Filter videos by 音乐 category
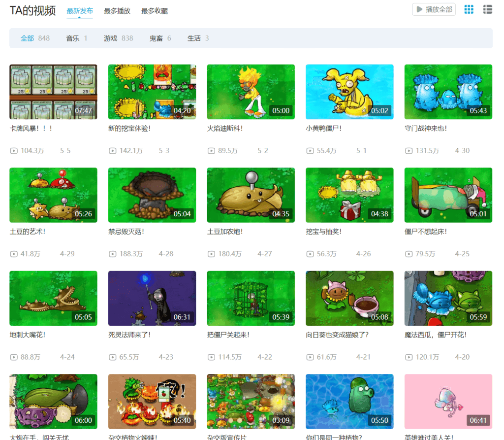Viewport: 504px width, 440px height. [76, 38]
